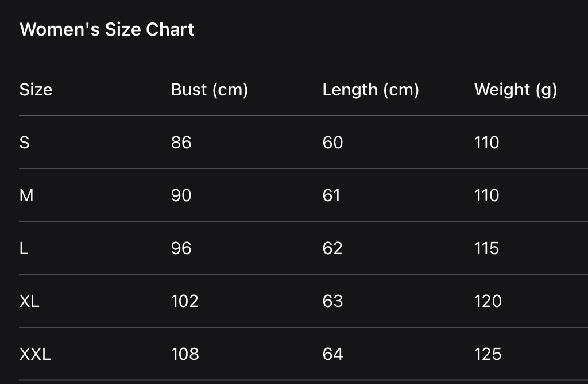
Task: Select the S size row label
Action: coord(24,143)
